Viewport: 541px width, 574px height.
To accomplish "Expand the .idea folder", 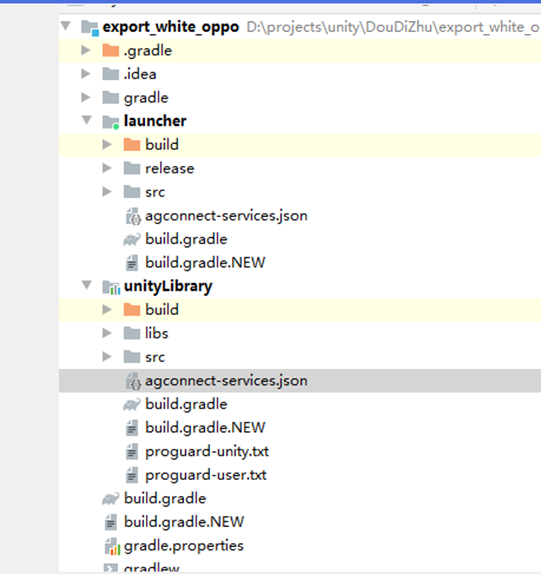I will (x=86, y=74).
